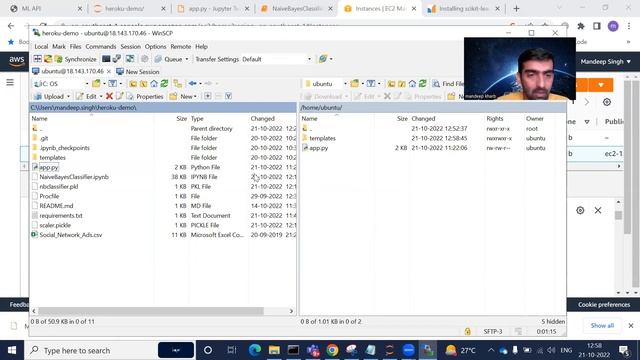This screenshot has width=640, height=360.
Task: Click the local directory tree icon
Action: [x=177, y=84]
